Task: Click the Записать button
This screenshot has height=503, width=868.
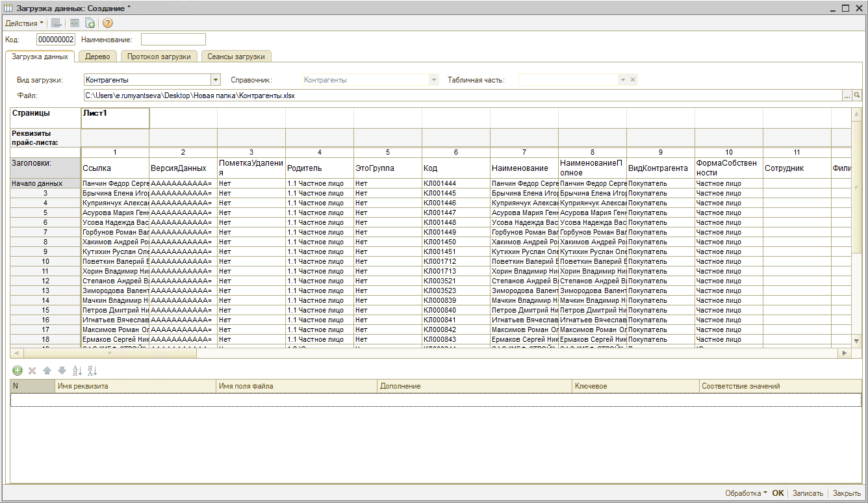Action: 808,493
